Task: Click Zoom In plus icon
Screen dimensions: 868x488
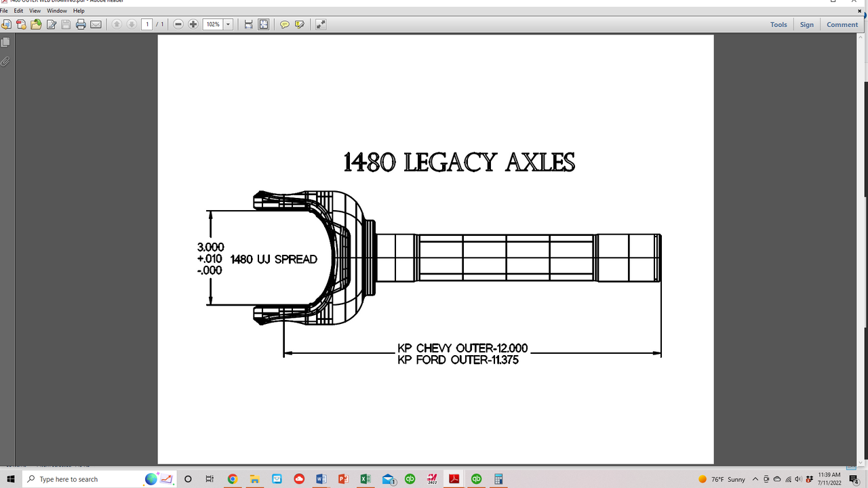Action: tap(193, 24)
